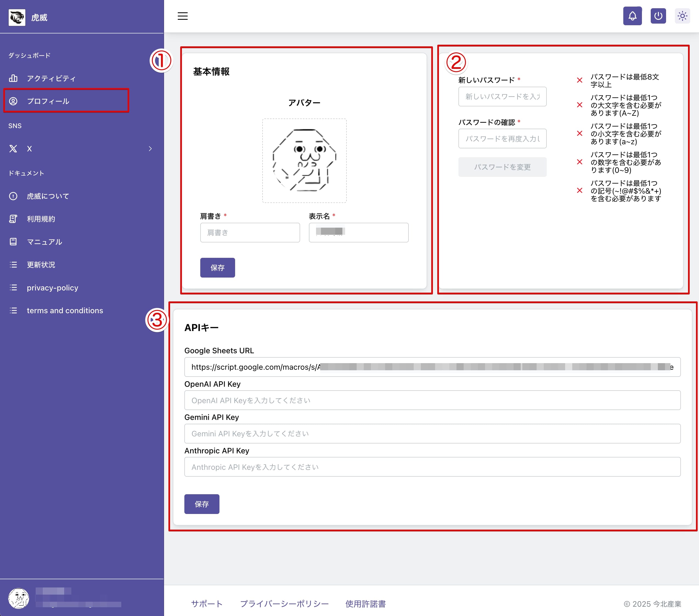Click the X logo icon in sidebar

pos(13,149)
